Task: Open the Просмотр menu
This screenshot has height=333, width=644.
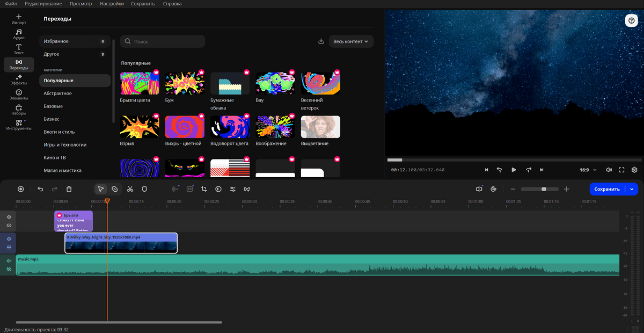Action: coord(80,4)
